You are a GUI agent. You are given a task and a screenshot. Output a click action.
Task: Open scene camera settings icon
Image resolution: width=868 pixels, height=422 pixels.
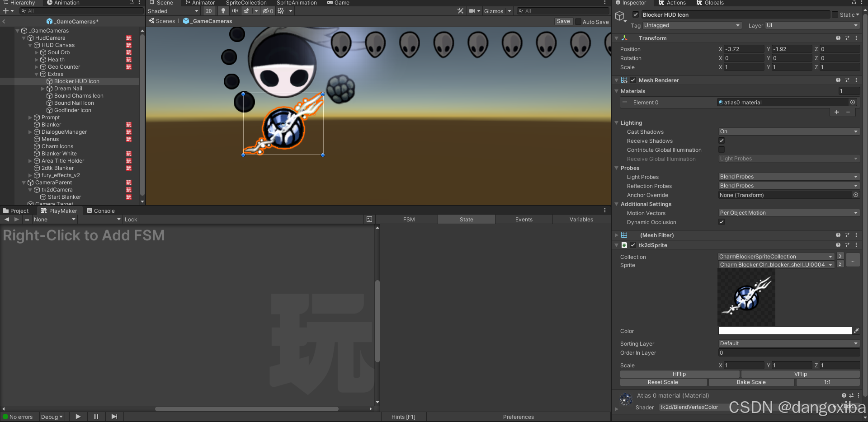click(472, 11)
